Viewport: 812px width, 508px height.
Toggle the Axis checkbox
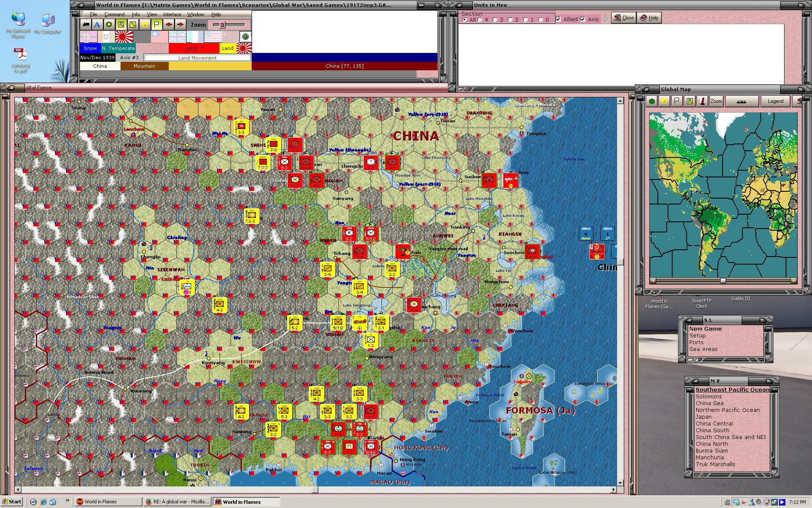583,19
